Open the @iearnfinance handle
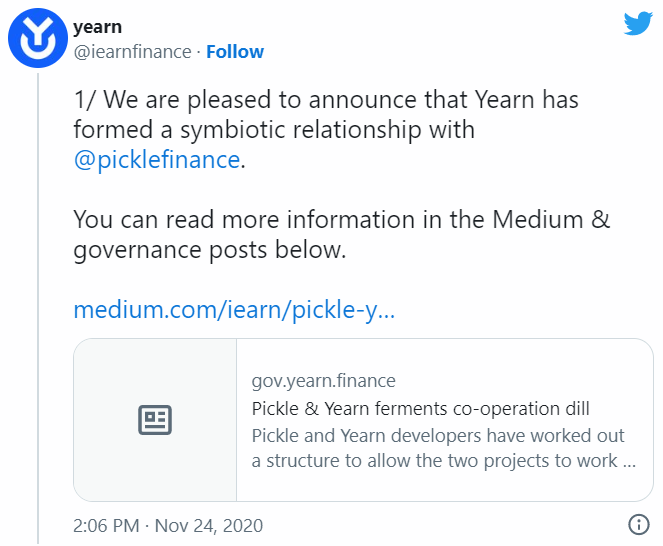663x546 pixels. pos(132,51)
